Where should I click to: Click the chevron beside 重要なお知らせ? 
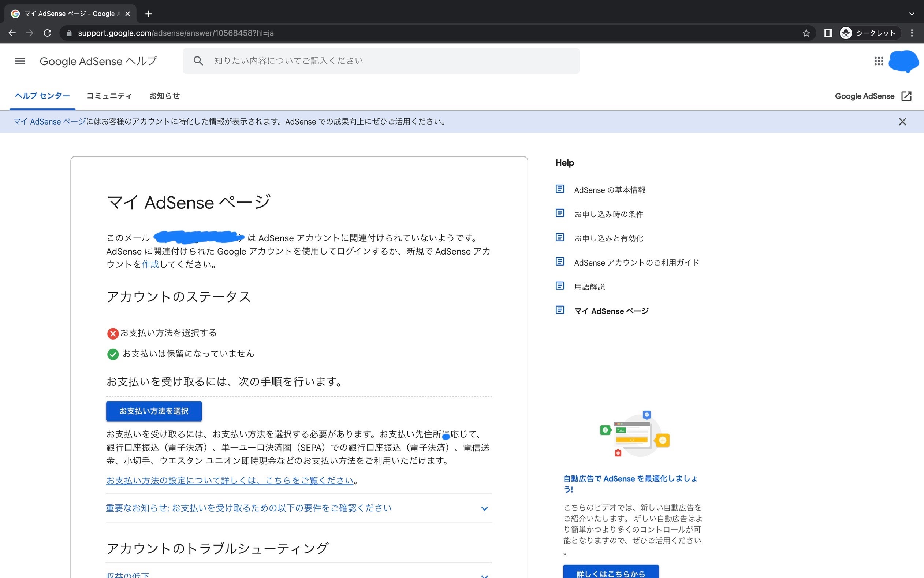click(484, 509)
